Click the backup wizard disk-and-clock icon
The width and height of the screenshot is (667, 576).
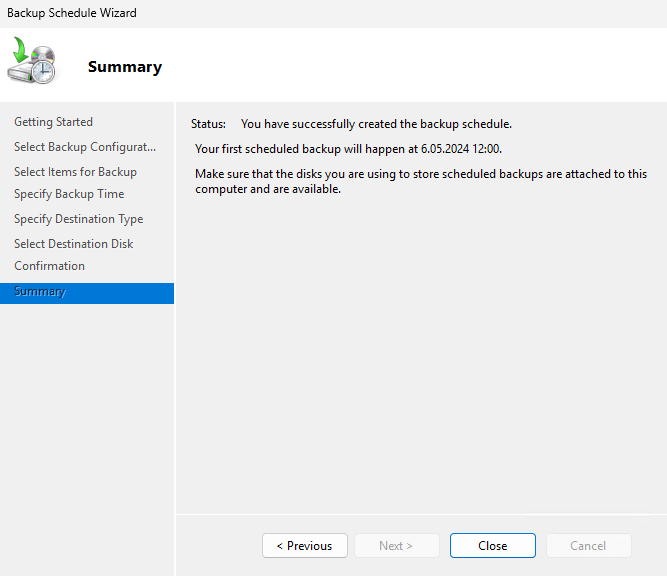pyautogui.click(x=32, y=62)
